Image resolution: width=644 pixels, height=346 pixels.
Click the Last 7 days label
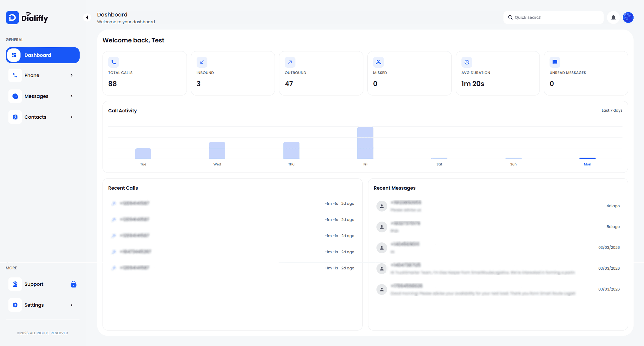click(x=612, y=110)
